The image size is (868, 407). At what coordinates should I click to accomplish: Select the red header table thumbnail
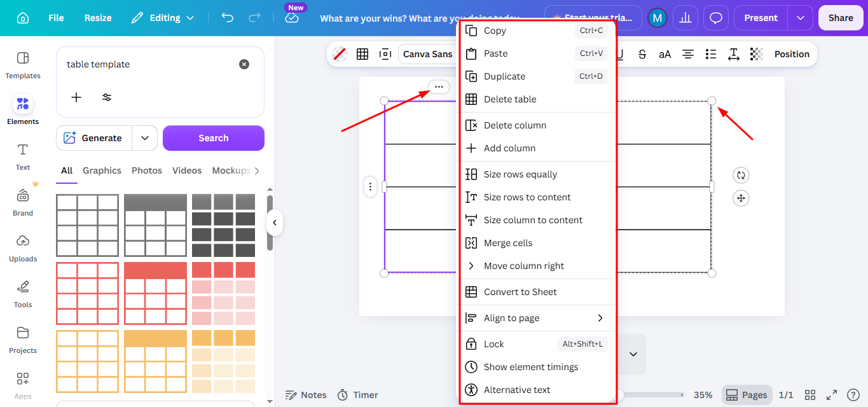[x=156, y=294]
